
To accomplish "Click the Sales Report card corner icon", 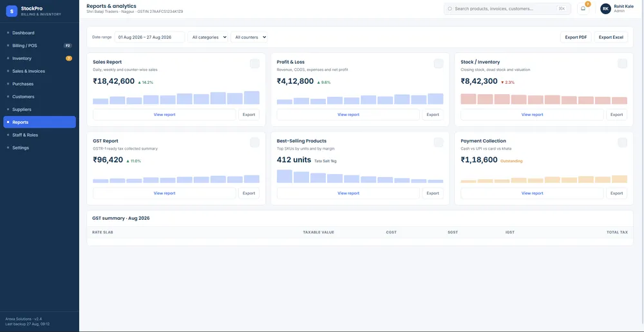I will point(254,63).
